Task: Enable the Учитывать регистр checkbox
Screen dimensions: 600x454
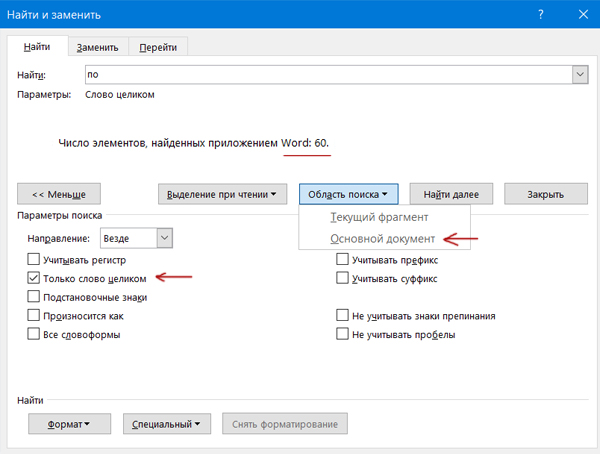Action: pyautogui.click(x=35, y=260)
